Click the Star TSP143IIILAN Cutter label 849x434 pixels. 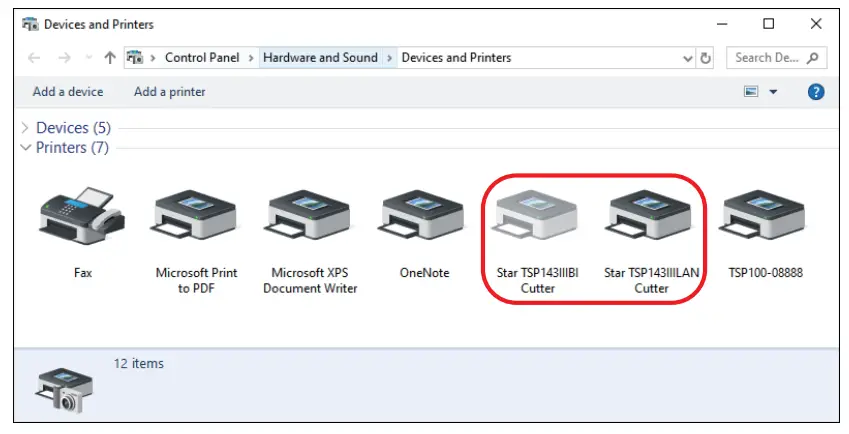651,280
